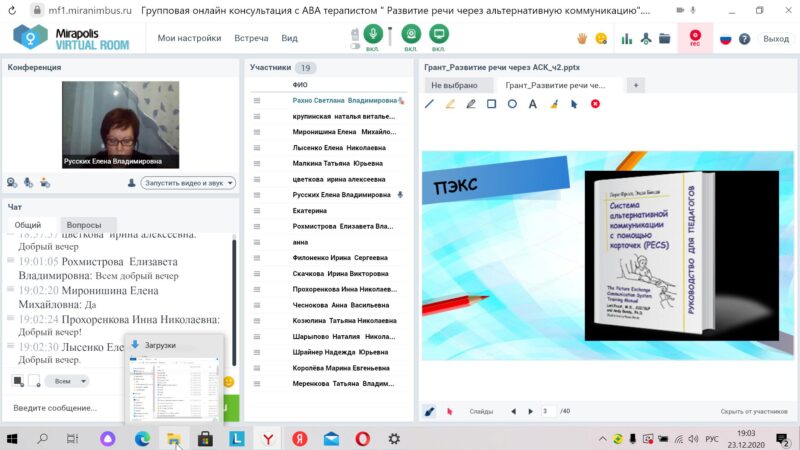Toggle the screen sharing button
Viewport: 800px width, 450px height.
[x=438, y=34]
